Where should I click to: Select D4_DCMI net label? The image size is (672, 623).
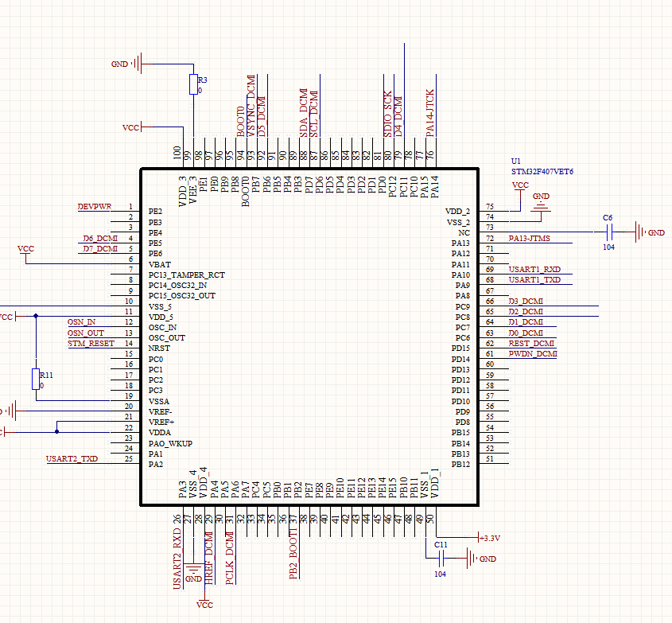click(x=398, y=116)
